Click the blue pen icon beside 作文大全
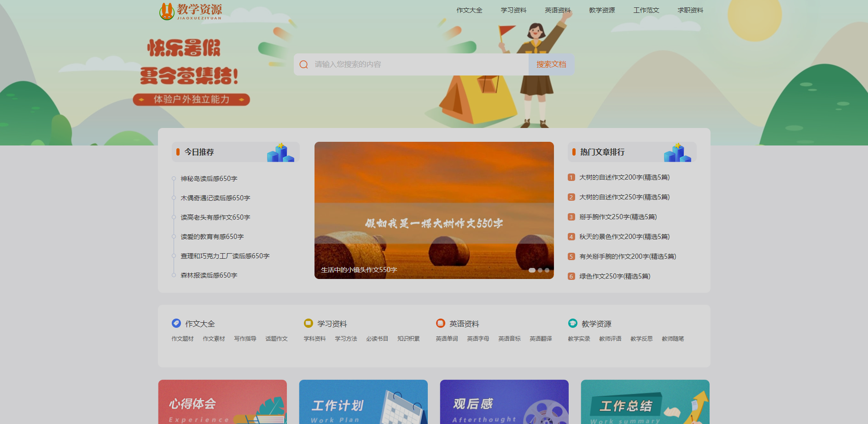The width and height of the screenshot is (868, 424). pyautogui.click(x=175, y=323)
